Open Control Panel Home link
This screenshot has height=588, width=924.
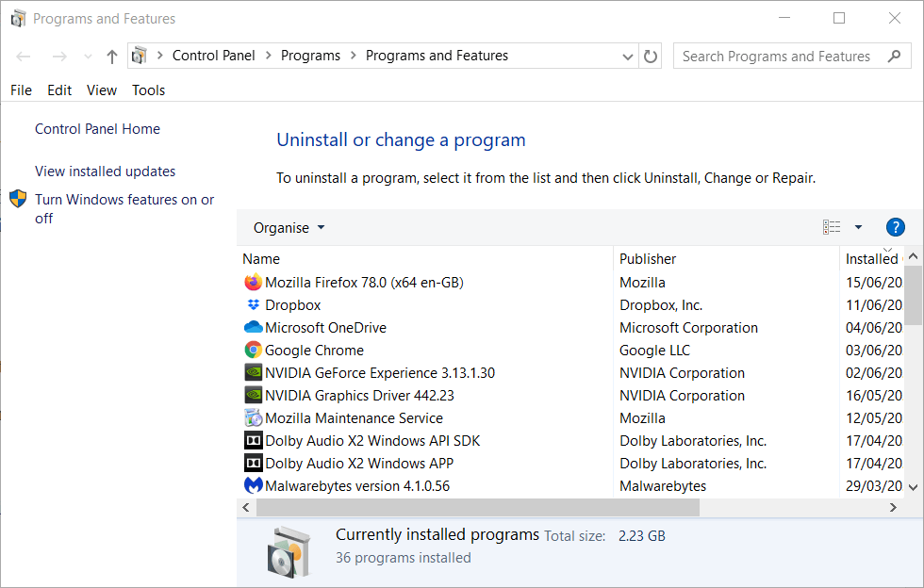coord(97,129)
